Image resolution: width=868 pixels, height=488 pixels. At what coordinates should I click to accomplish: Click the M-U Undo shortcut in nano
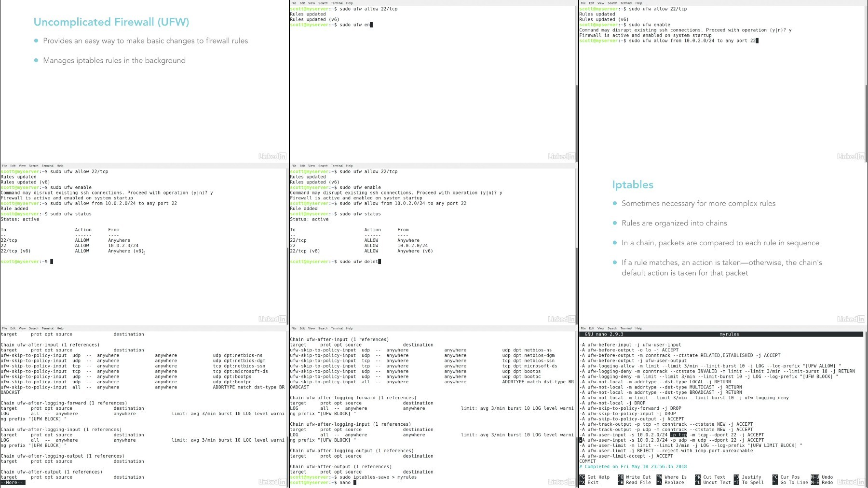point(822,477)
